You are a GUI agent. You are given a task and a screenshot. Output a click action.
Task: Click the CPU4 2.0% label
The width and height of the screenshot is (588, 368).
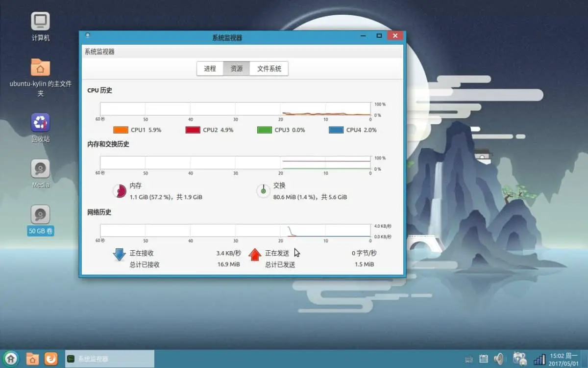pyautogui.click(x=362, y=130)
